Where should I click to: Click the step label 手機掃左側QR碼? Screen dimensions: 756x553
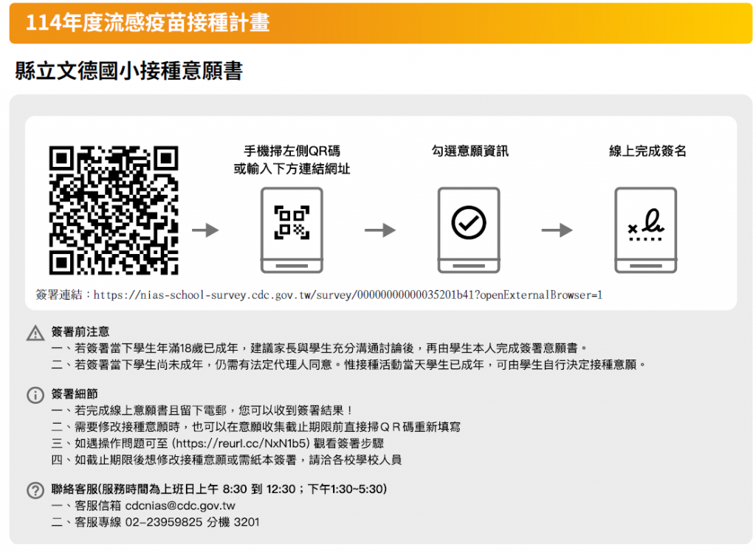pos(292,151)
